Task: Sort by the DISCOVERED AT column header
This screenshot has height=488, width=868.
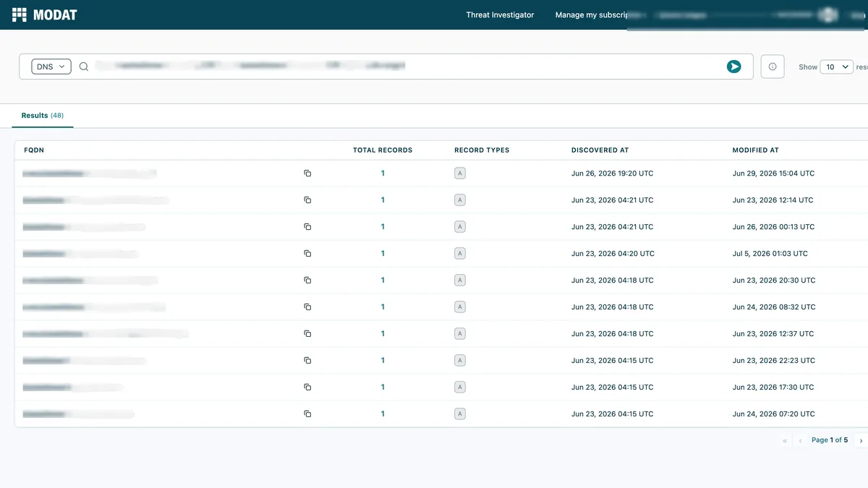Action: 600,150
